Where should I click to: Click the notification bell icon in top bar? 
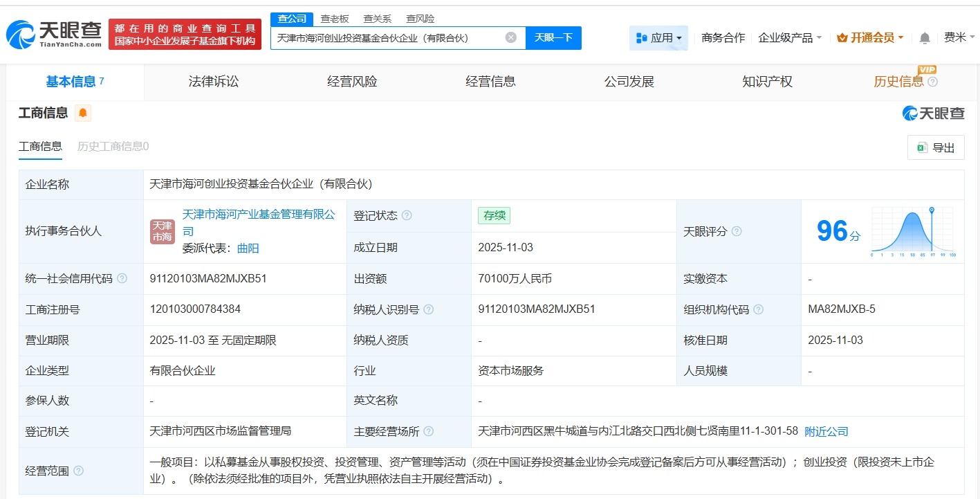[923, 37]
